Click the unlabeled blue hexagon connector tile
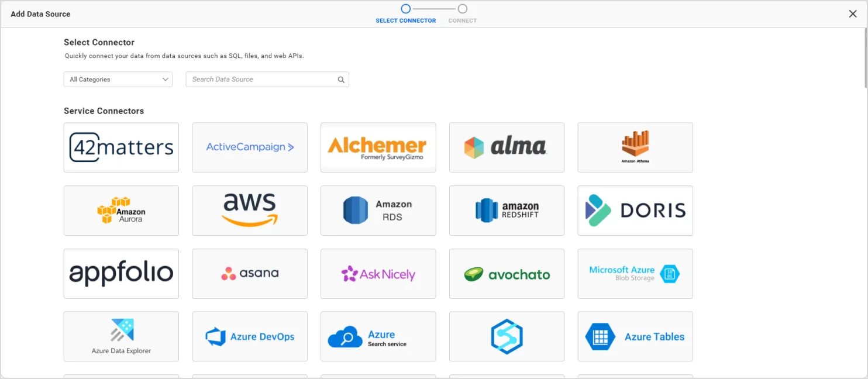This screenshot has width=868, height=379. tap(507, 336)
